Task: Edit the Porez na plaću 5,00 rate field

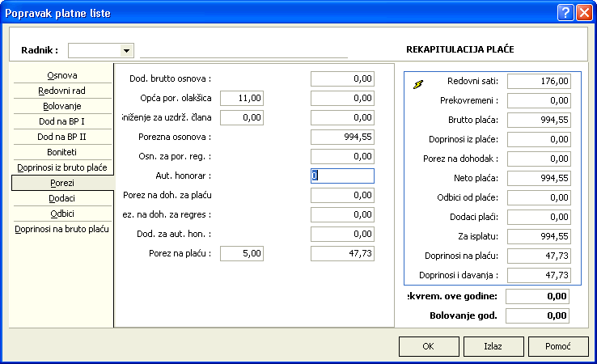Action: [x=243, y=253]
